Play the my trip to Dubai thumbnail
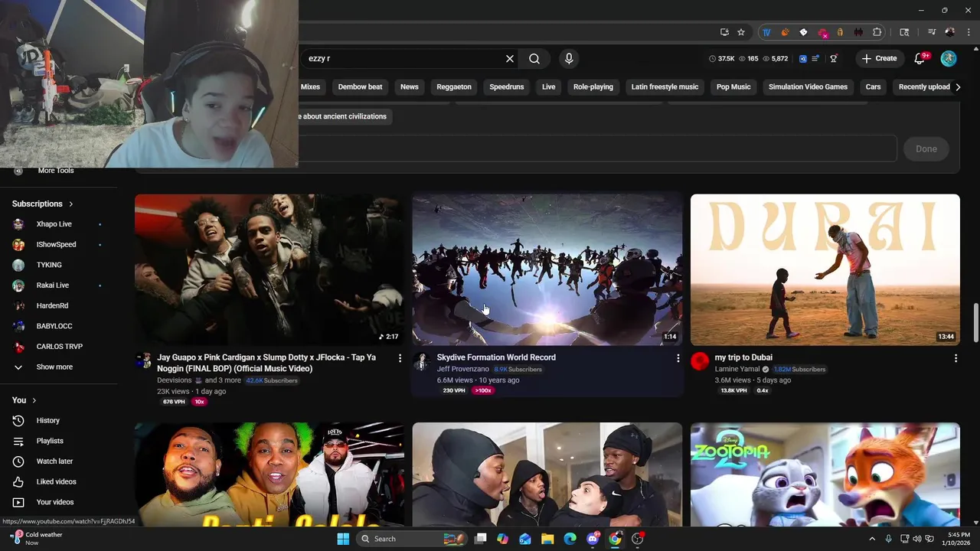 click(x=825, y=269)
